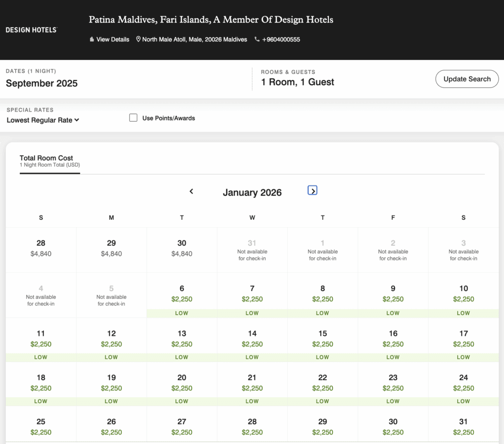Screen dimensions: 504x444
Task: Click the right arrow to view February 2026
Action: (x=312, y=190)
